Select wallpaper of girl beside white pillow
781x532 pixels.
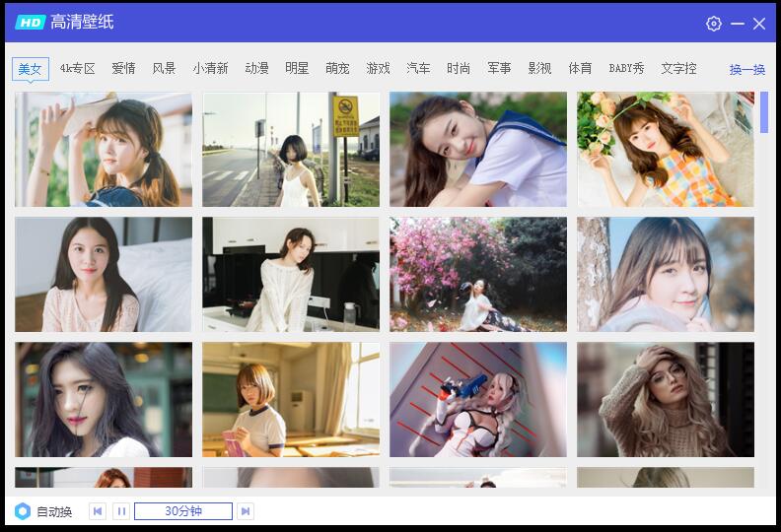coord(104,274)
